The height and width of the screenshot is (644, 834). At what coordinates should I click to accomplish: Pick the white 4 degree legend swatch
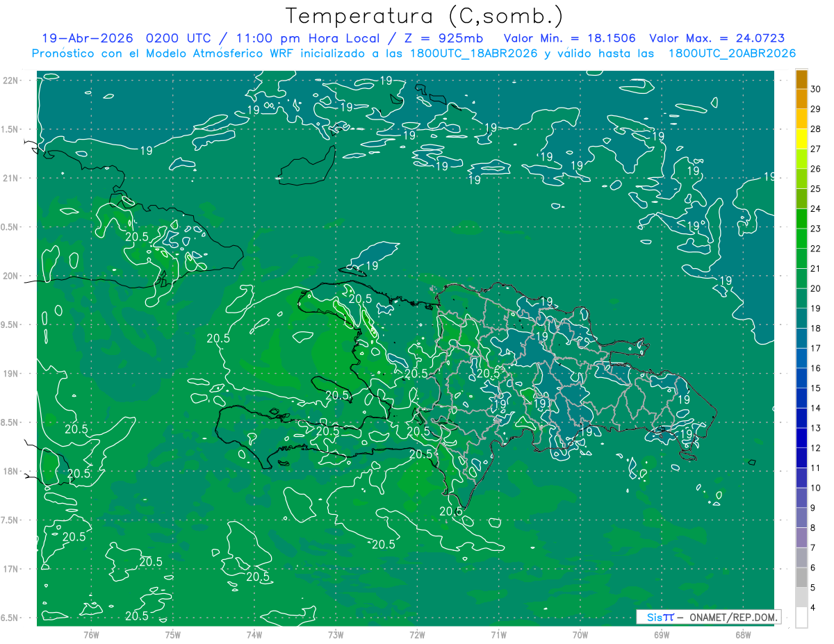pyautogui.click(x=801, y=618)
